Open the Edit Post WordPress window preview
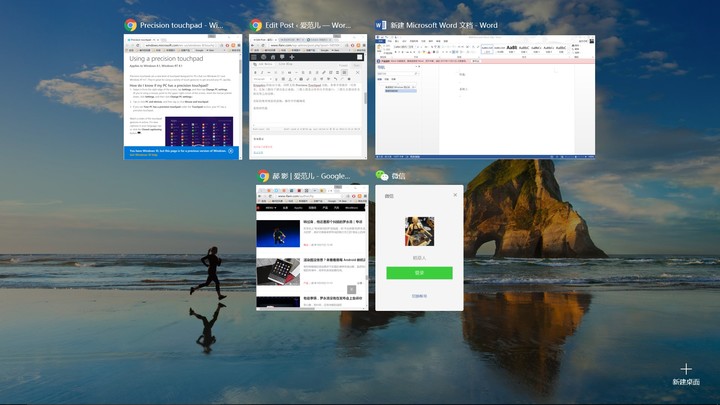 click(306, 96)
